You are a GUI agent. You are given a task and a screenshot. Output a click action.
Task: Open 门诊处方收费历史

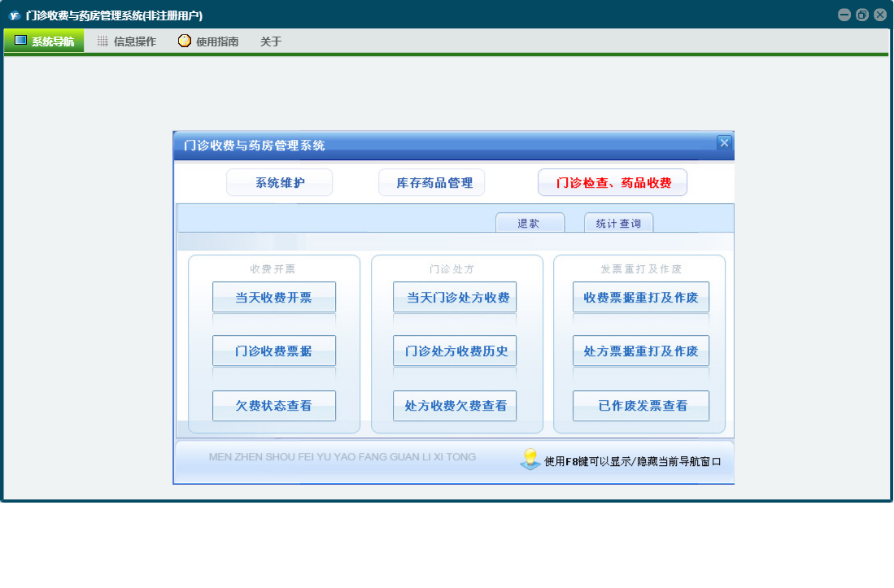[x=455, y=351]
